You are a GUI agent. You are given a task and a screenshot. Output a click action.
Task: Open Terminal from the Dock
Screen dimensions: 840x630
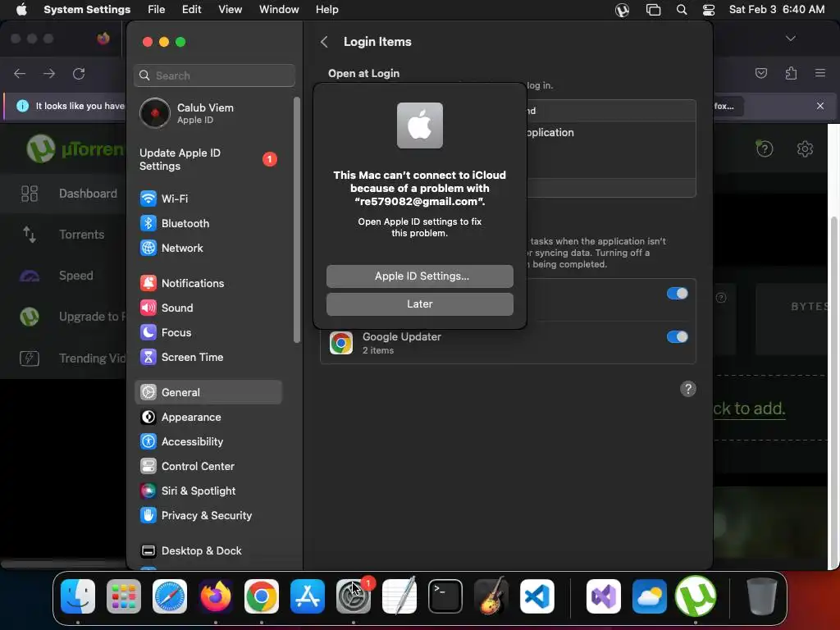coord(445,596)
